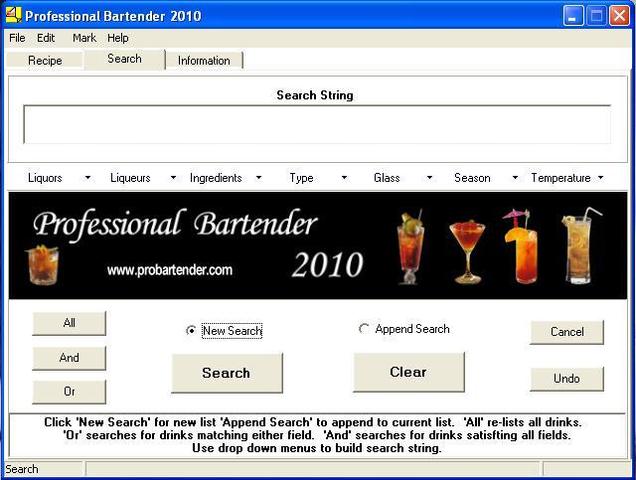This screenshot has width=636, height=480.
Task: Click the tall drink with straw image
Action: pyautogui.click(x=581, y=245)
